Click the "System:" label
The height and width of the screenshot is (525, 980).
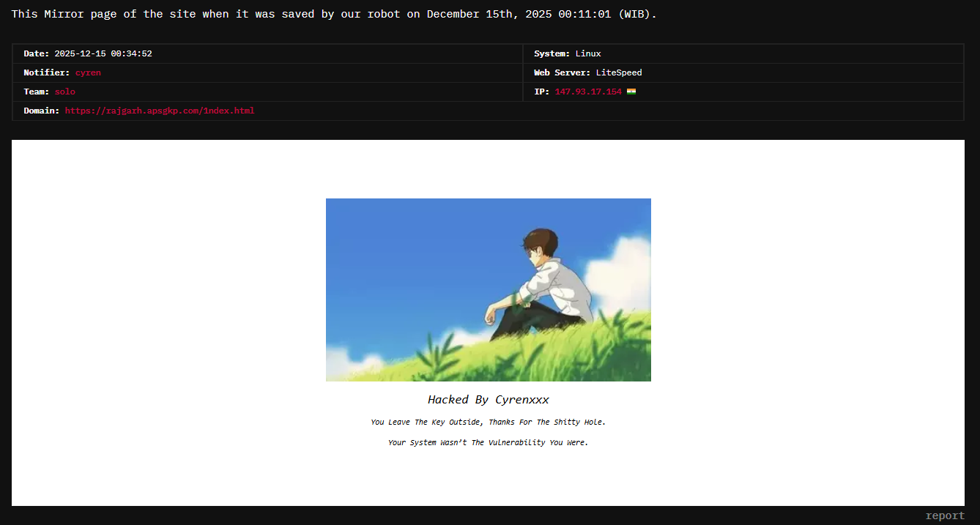coord(552,53)
